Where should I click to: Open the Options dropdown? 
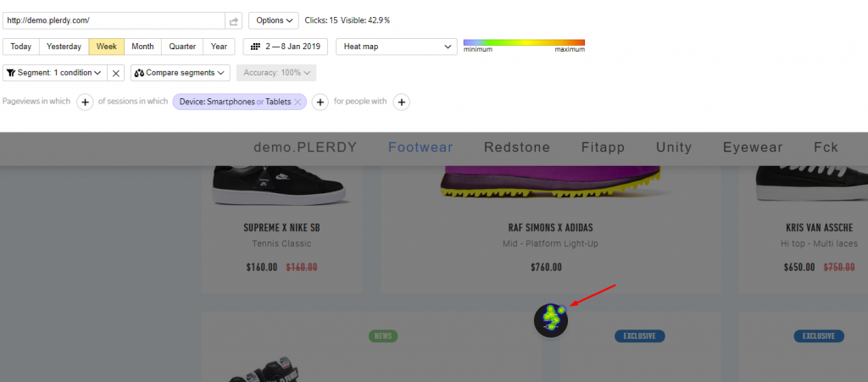click(274, 20)
